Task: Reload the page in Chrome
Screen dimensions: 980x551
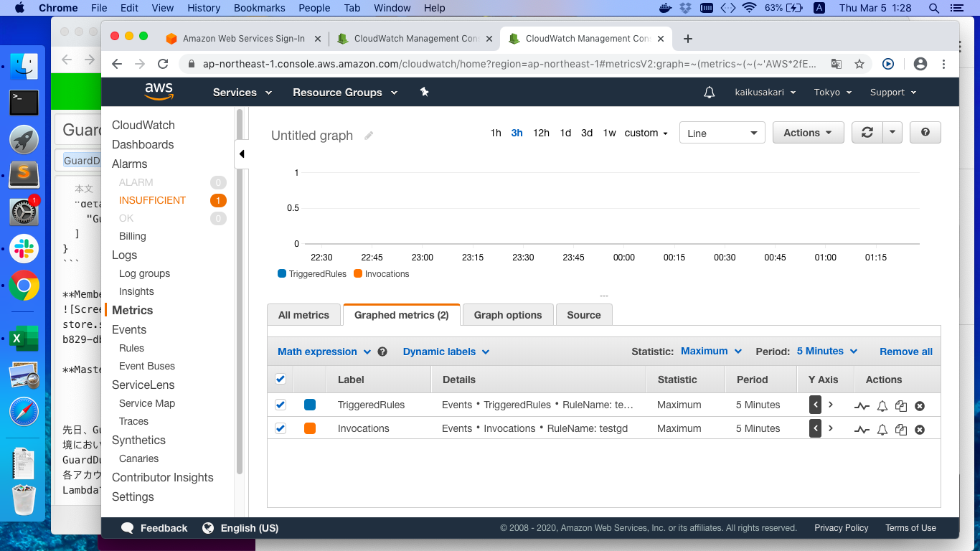Action: coord(163,64)
